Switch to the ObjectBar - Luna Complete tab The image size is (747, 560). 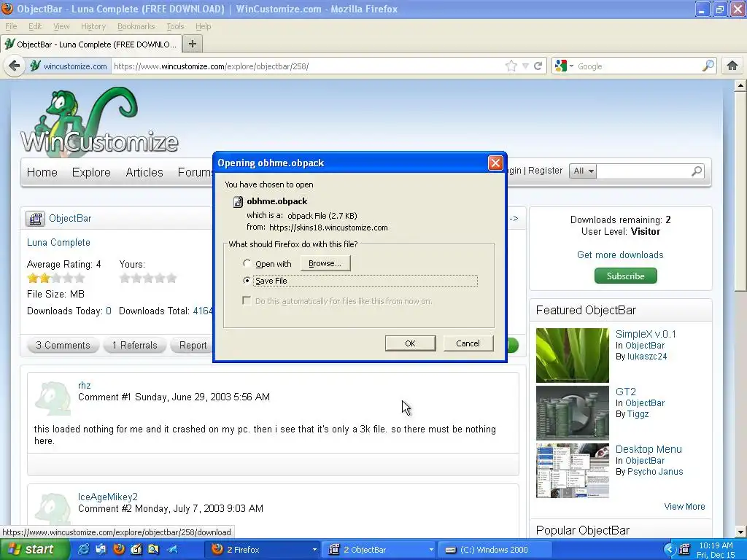click(x=90, y=44)
